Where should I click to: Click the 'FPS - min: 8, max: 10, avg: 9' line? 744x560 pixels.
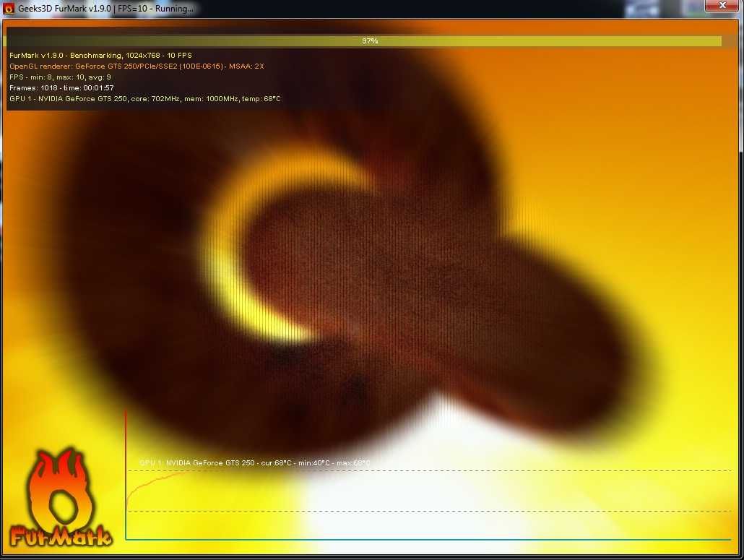[60, 77]
